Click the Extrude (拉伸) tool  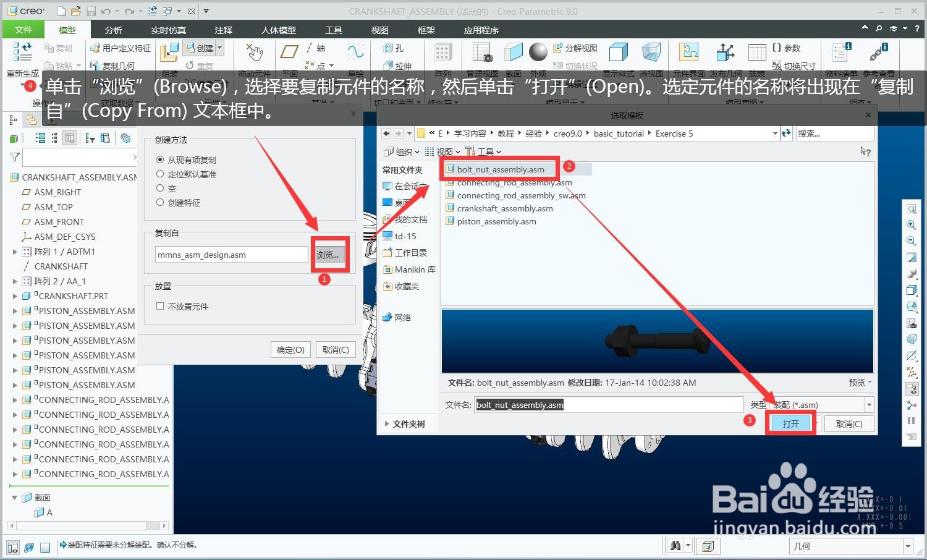(x=397, y=66)
